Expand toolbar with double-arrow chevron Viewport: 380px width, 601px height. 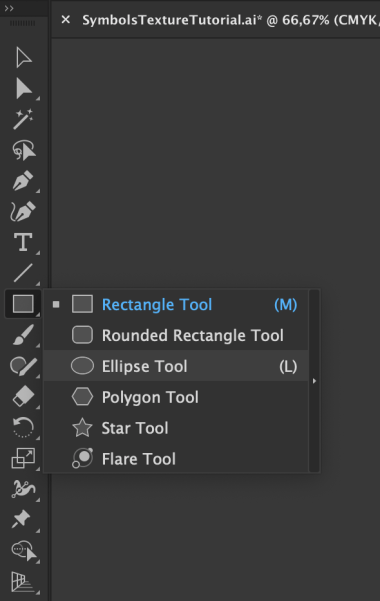9,8
